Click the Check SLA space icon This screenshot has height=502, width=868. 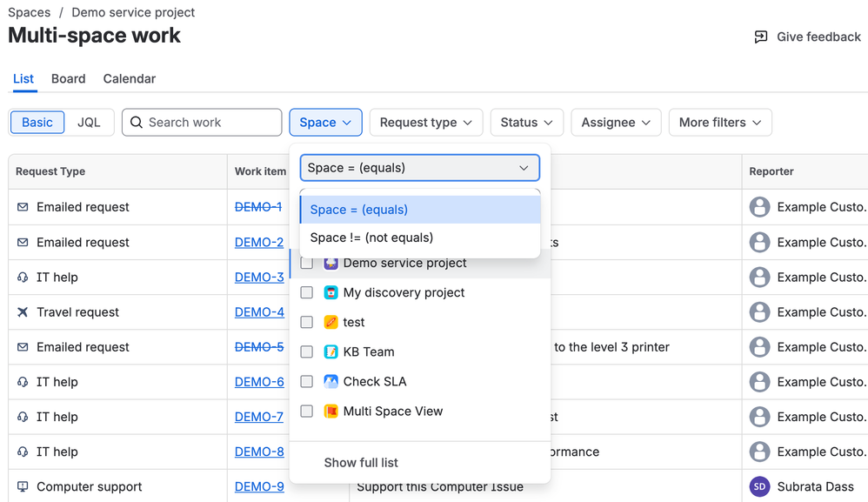click(331, 381)
